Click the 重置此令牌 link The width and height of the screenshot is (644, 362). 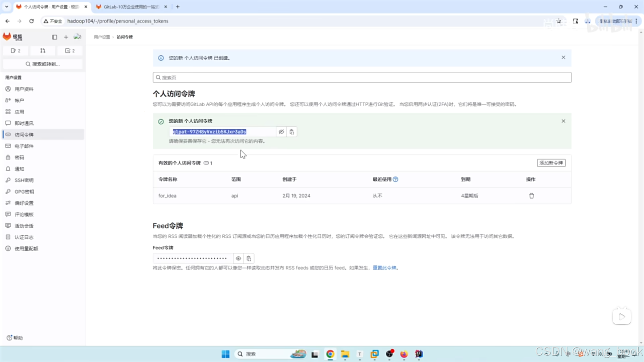coord(384,268)
